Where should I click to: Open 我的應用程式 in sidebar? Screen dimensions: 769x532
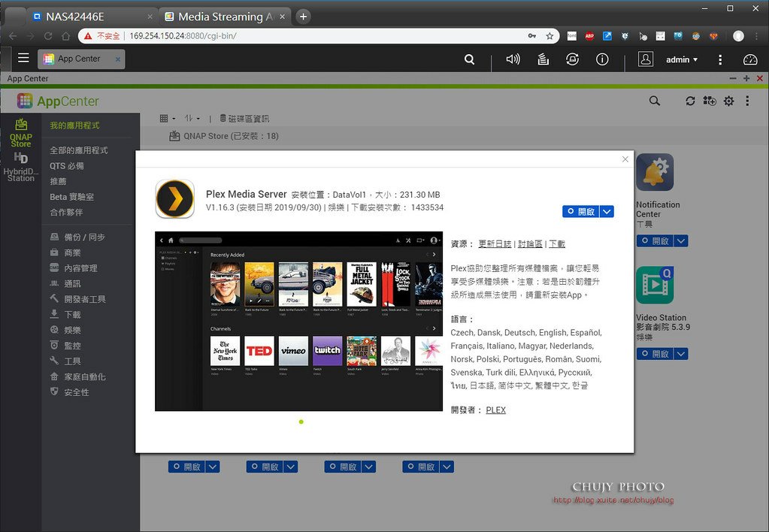tap(74, 125)
